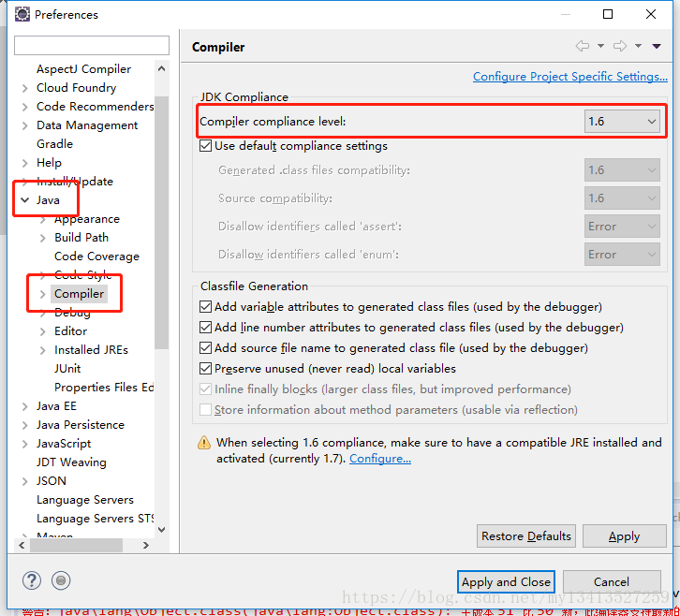Collapse the Java tree node

[25, 200]
